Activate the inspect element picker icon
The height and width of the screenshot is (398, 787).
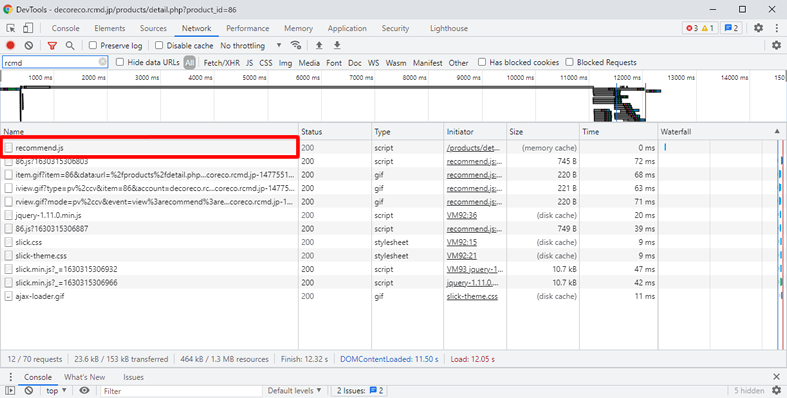pyautogui.click(x=11, y=28)
